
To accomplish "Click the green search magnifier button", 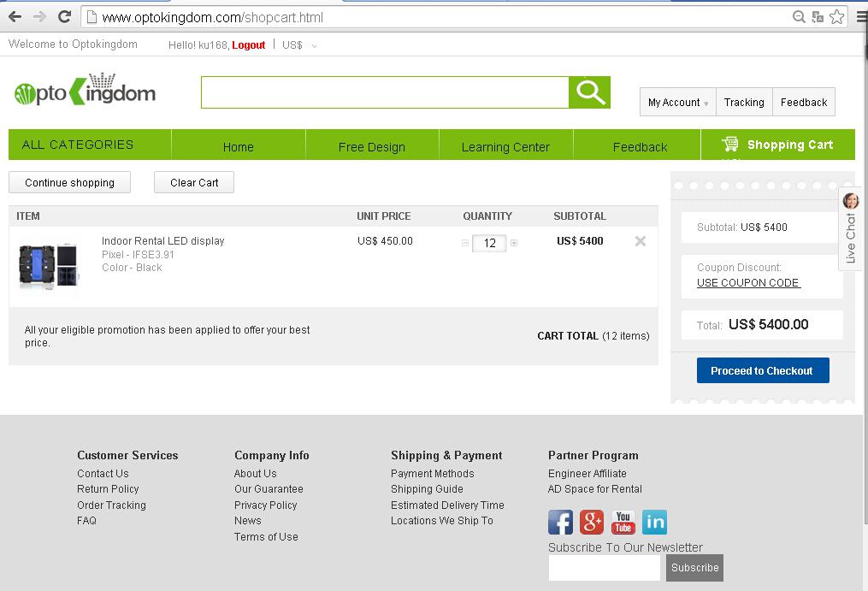I will pyautogui.click(x=589, y=92).
